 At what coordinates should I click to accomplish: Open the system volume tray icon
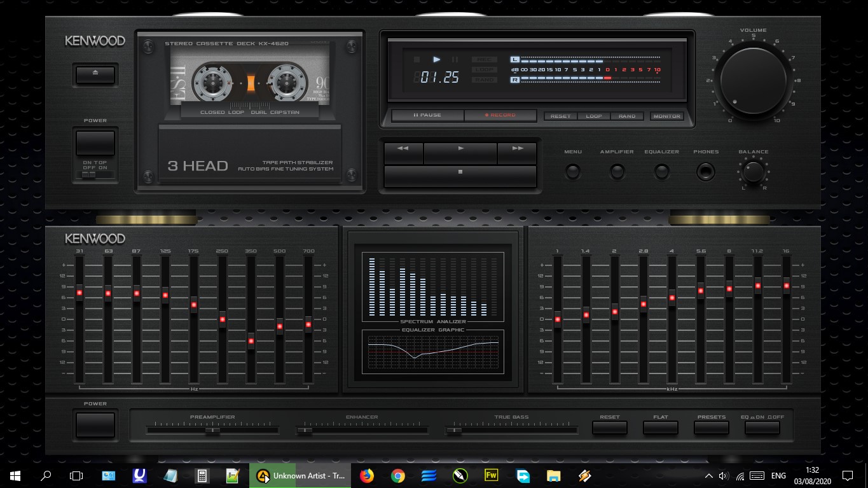[x=723, y=476]
